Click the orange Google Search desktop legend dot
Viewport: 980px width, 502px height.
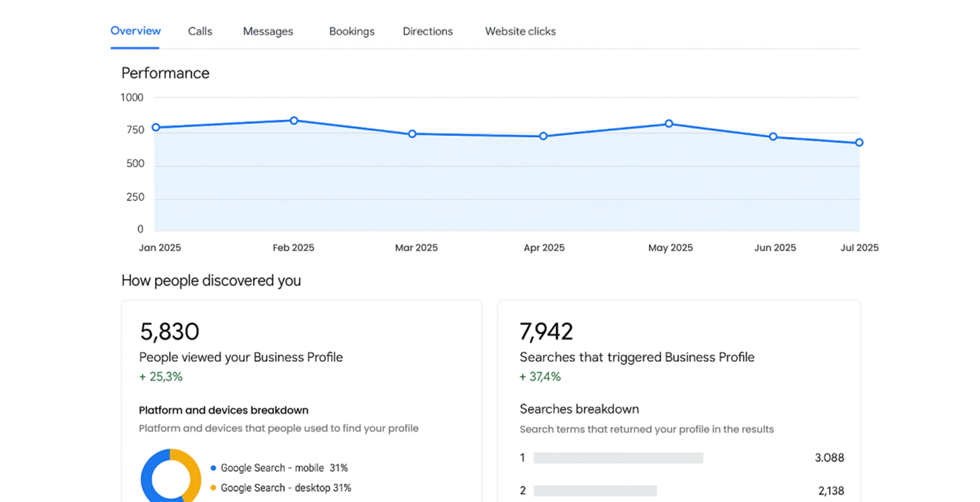213,487
